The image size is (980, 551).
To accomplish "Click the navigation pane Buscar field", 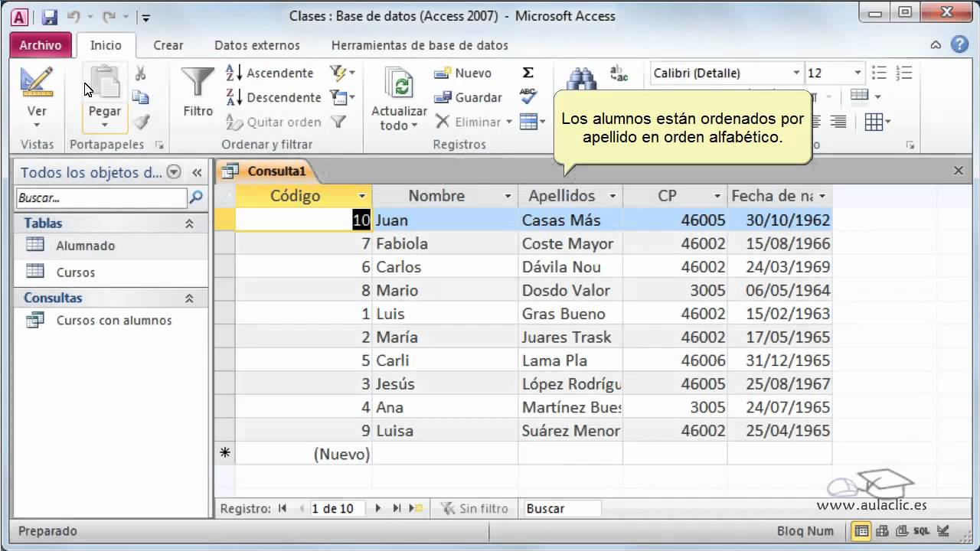I will (x=101, y=197).
